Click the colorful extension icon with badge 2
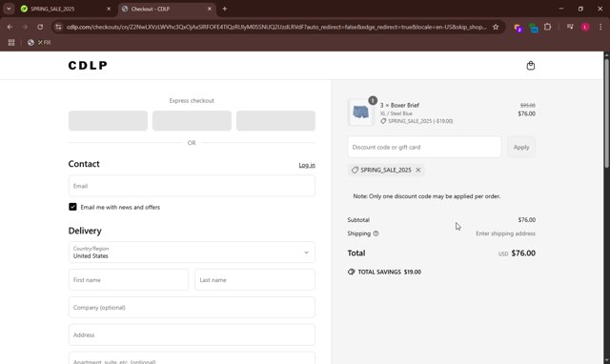The height and width of the screenshot is (364, 610). [518, 28]
